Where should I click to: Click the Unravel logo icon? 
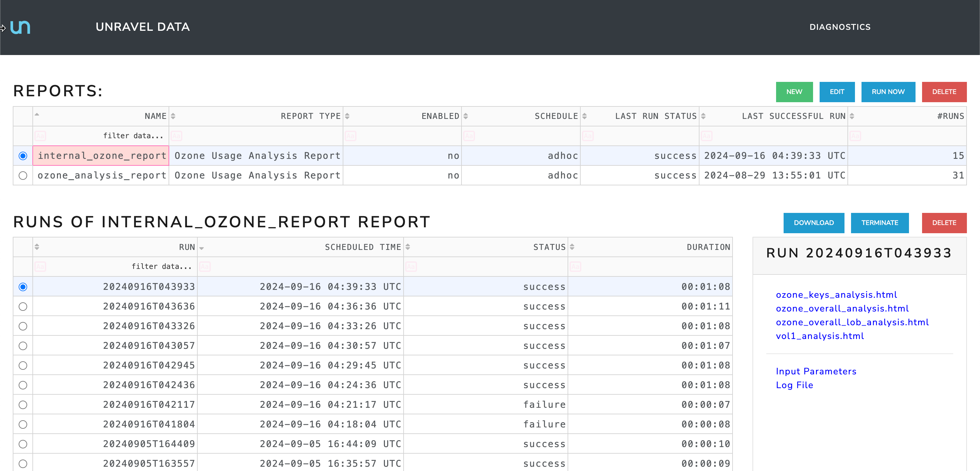pyautogui.click(x=20, y=27)
